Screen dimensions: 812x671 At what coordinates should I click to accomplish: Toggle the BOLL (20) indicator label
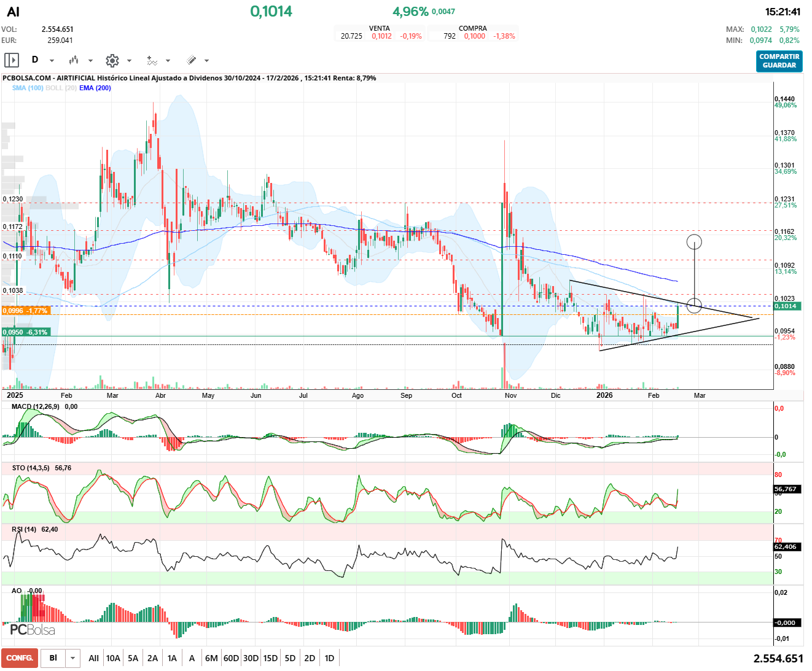pyautogui.click(x=61, y=88)
